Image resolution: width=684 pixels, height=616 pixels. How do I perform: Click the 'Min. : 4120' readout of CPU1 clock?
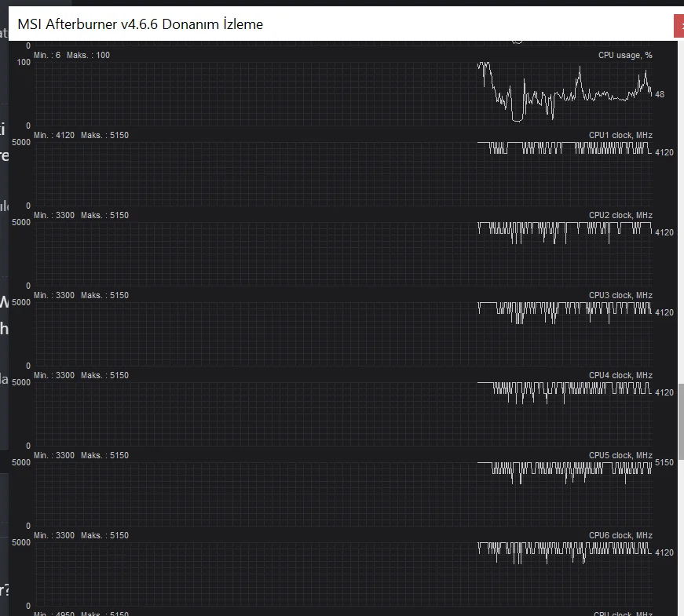coord(54,135)
